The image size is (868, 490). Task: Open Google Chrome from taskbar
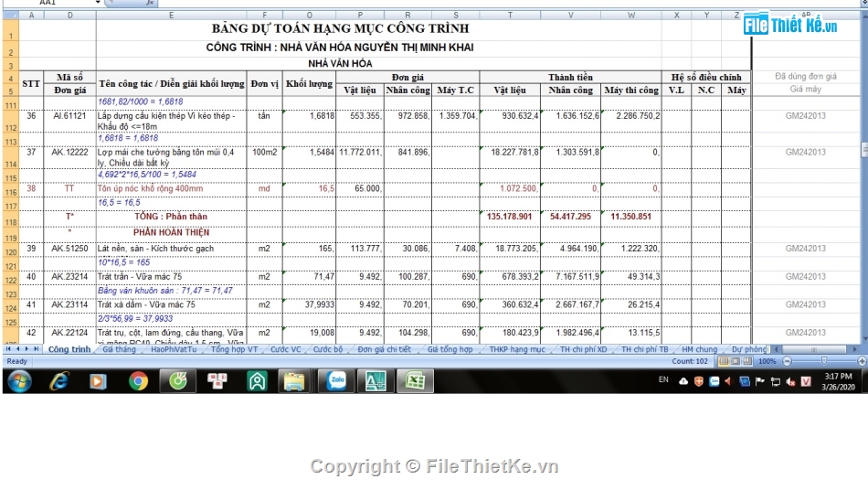pos(138,381)
